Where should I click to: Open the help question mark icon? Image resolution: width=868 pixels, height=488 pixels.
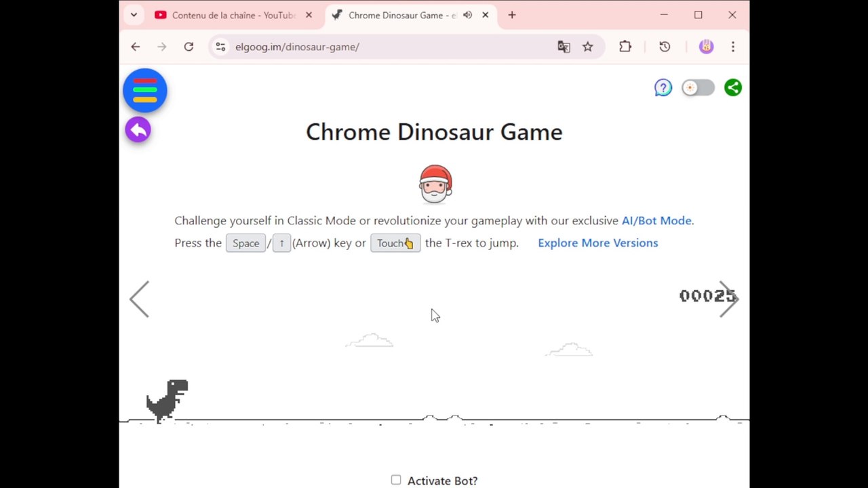[x=663, y=87]
